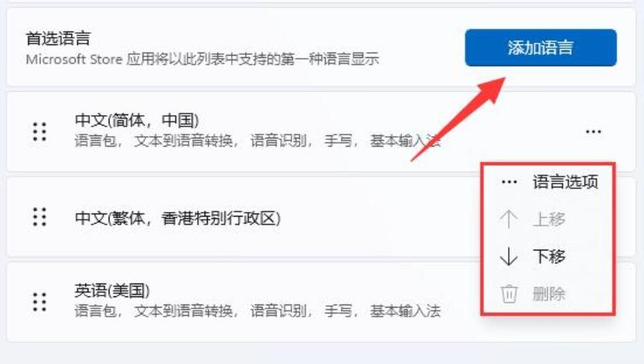644x364 pixels.
Task: Click the Microsoft Store description text
Action: click(203, 59)
